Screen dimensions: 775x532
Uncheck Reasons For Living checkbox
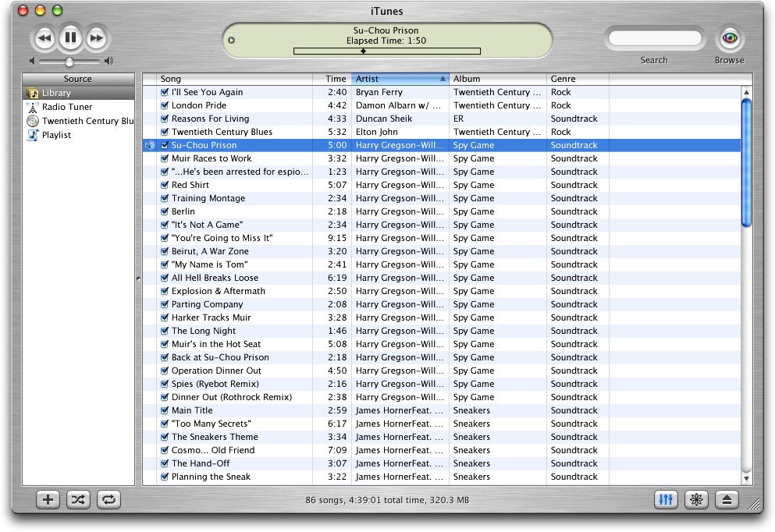[x=165, y=119]
